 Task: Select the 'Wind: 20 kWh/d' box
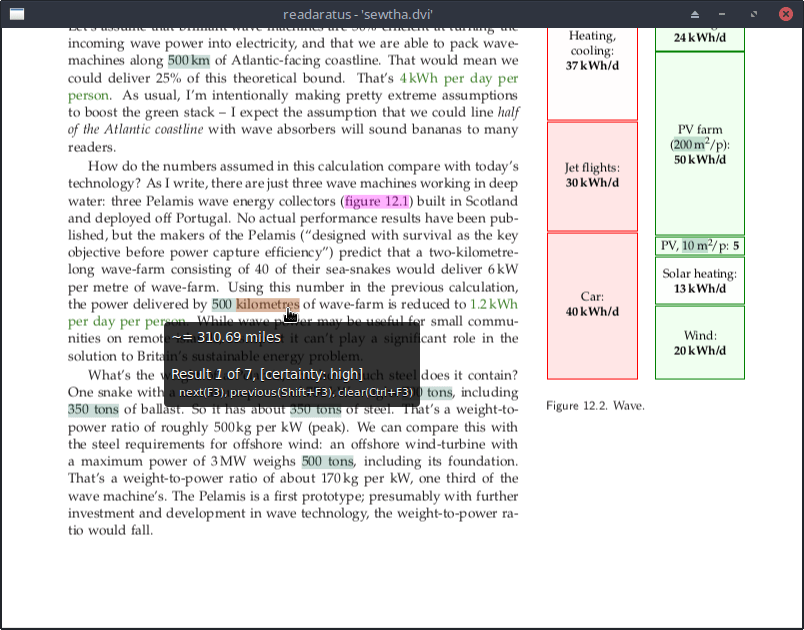[x=699, y=343]
